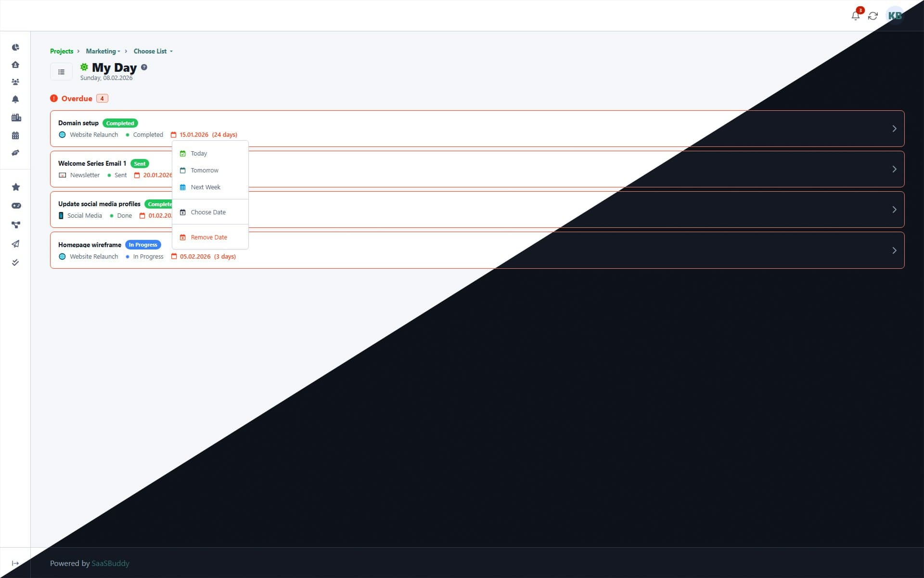This screenshot has width=924, height=578.
Task: Expand the Homepage wireframe task via its chevron
Action: click(x=895, y=250)
